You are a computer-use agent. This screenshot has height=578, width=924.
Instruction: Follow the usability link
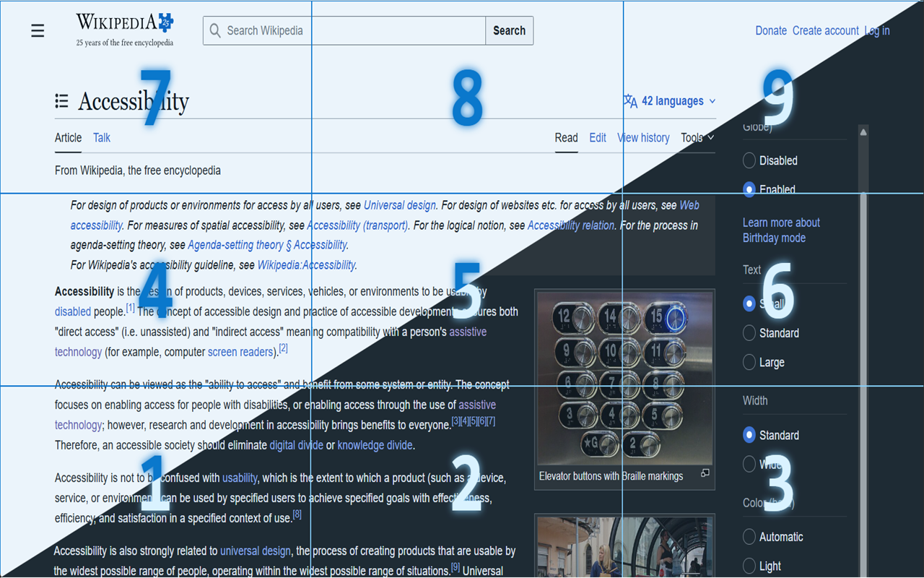click(x=240, y=478)
